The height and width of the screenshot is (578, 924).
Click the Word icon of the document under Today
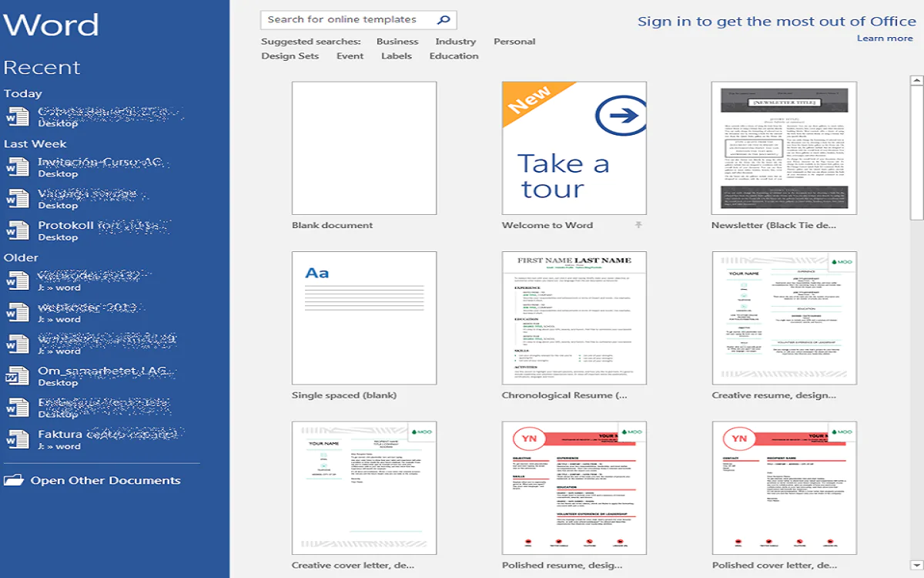[16, 116]
